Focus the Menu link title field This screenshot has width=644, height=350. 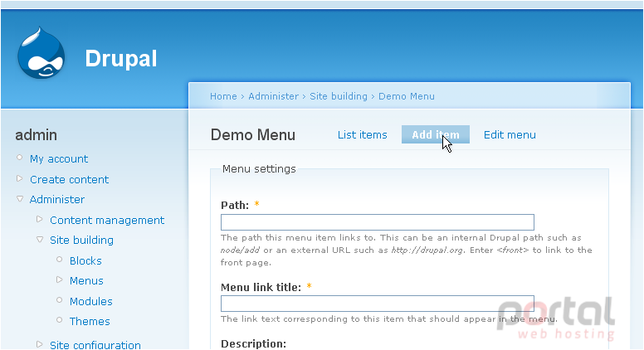(378, 304)
